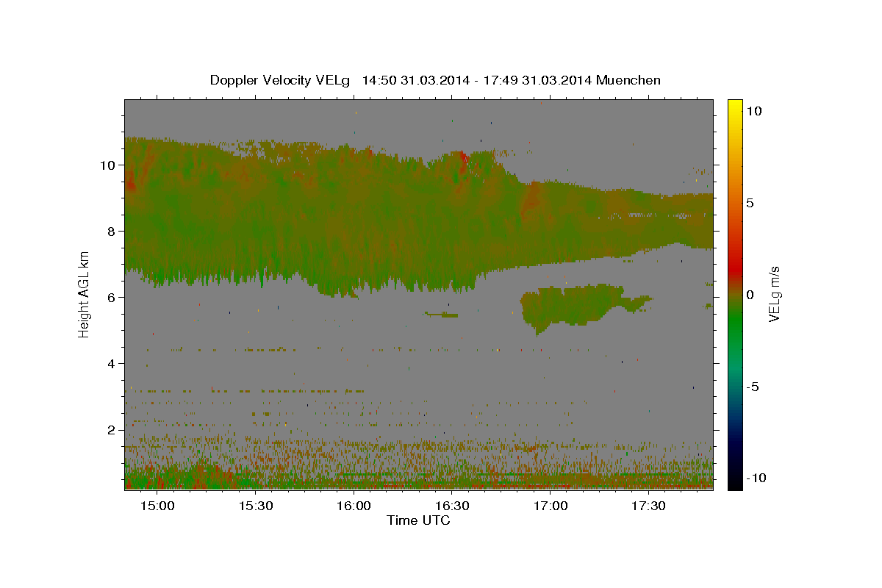Click the 15:00 time tick label

pyautogui.click(x=157, y=506)
